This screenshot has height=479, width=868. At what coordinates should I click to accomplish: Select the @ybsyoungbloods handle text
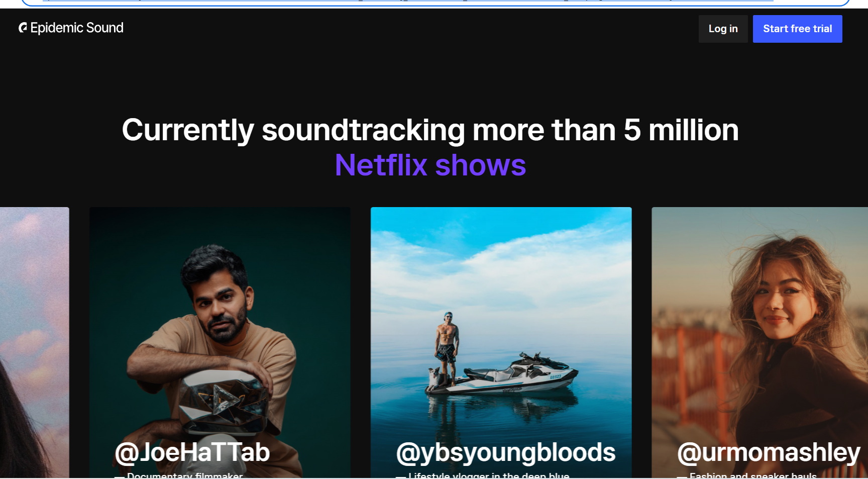(x=506, y=452)
